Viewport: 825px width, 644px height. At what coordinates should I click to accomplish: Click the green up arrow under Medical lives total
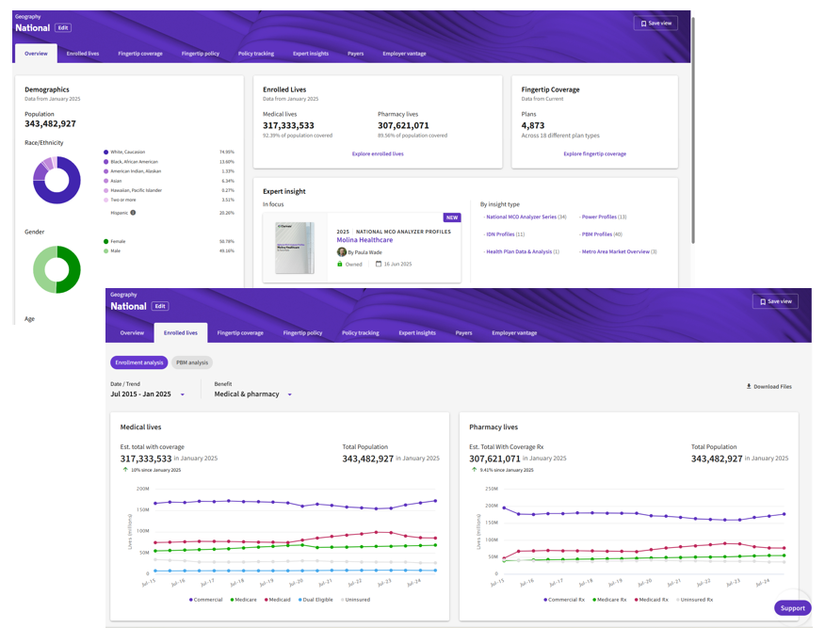point(124,468)
